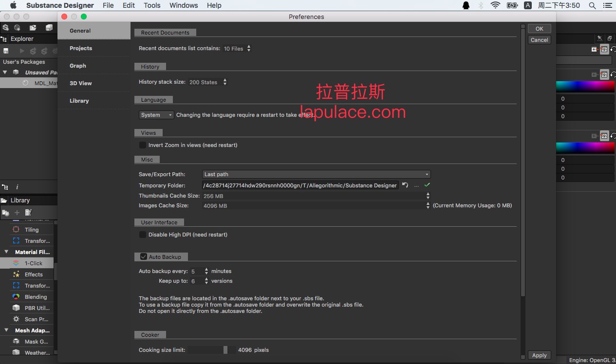The width and height of the screenshot is (616, 364).
Task: Open the Notification Center menu bar icon
Action: pos(608,5)
